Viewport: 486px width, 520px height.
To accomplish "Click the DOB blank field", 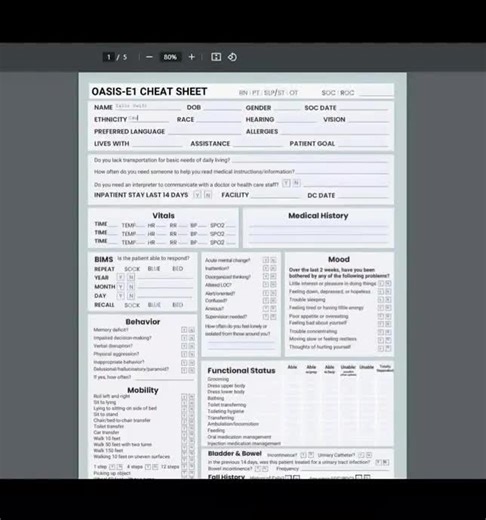I will pos(222,107).
